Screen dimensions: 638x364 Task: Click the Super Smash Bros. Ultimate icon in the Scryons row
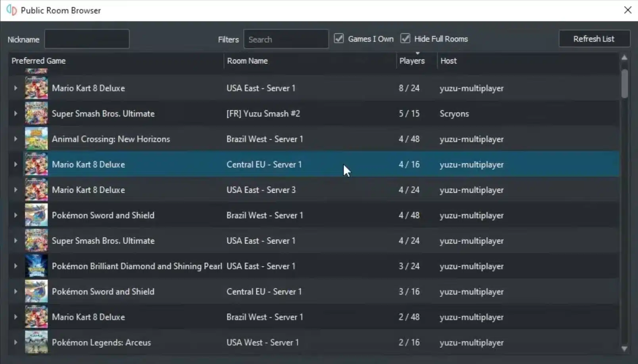(36, 113)
